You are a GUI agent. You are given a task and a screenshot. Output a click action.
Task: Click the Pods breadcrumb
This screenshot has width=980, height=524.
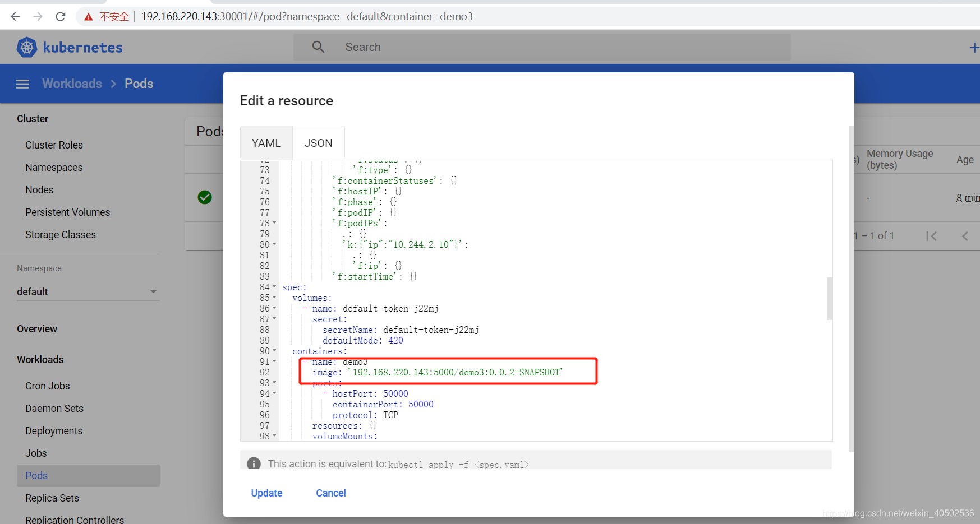[139, 84]
